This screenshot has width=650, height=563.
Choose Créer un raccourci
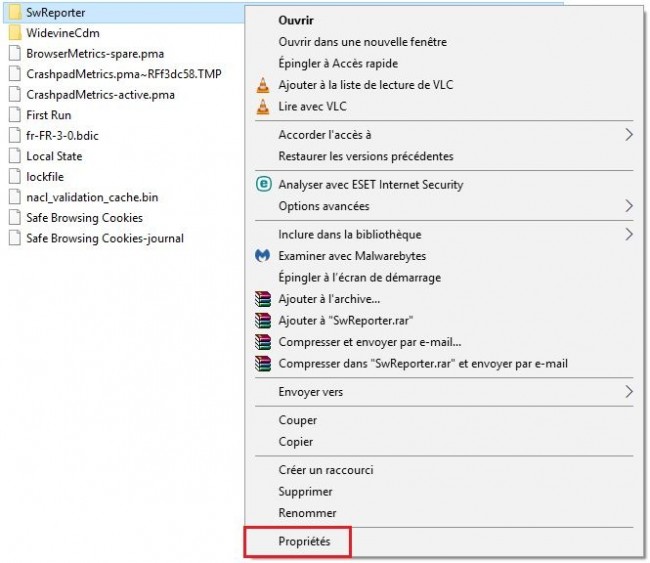pyautogui.click(x=326, y=470)
